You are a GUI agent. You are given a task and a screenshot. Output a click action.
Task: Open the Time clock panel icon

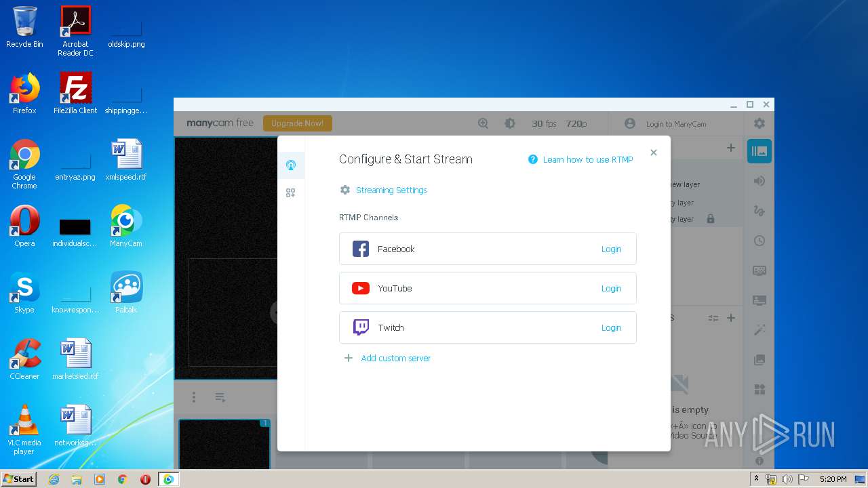[x=759, y=241]
